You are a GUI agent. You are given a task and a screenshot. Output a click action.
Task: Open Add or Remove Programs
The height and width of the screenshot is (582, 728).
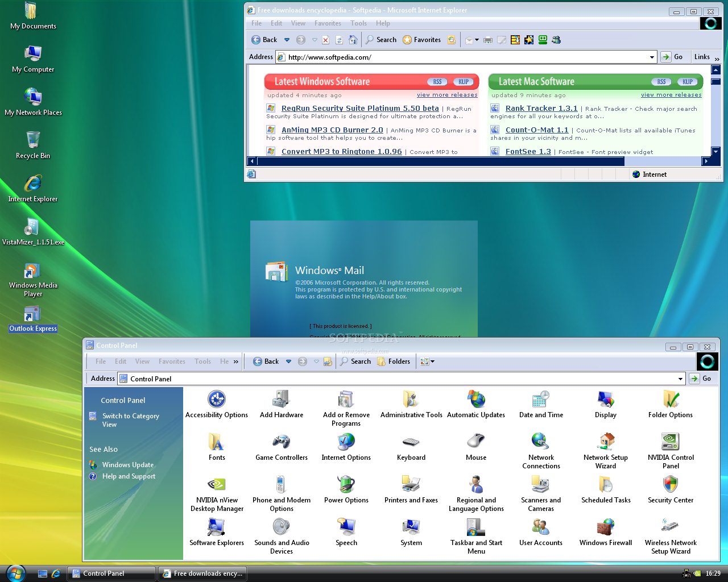346,409
